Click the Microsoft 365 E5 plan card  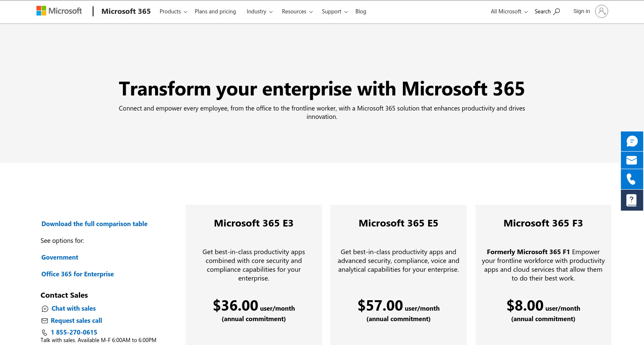398,275
